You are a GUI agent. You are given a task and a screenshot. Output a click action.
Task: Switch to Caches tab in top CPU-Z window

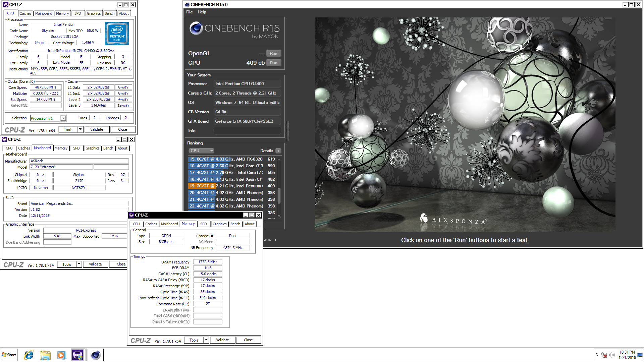point(25,13)
